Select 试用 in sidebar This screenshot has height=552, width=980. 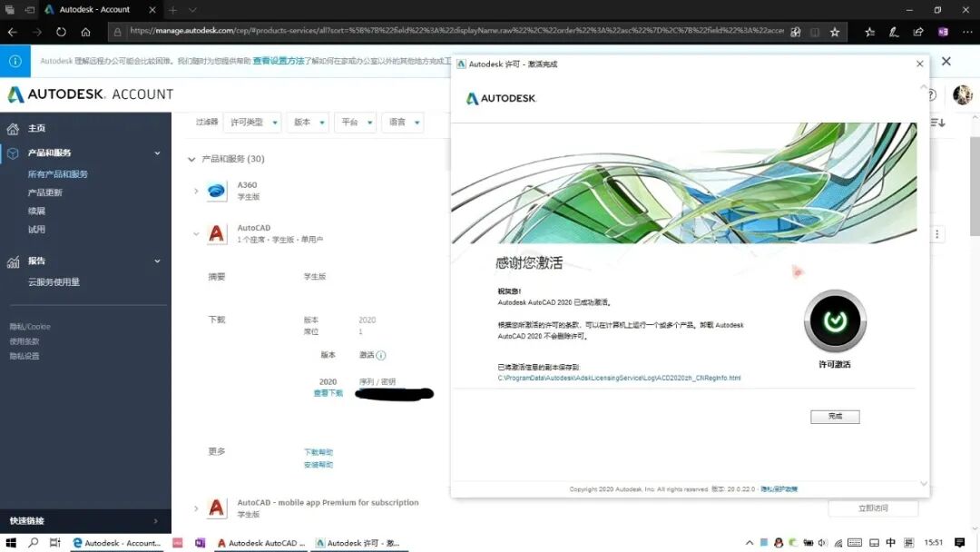click(36, 230)
